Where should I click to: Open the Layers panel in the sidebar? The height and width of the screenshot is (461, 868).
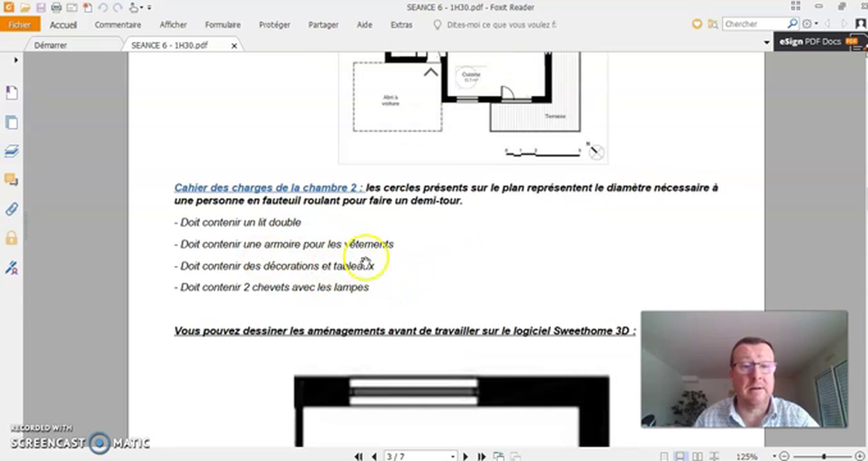click(x=12, y=151)
